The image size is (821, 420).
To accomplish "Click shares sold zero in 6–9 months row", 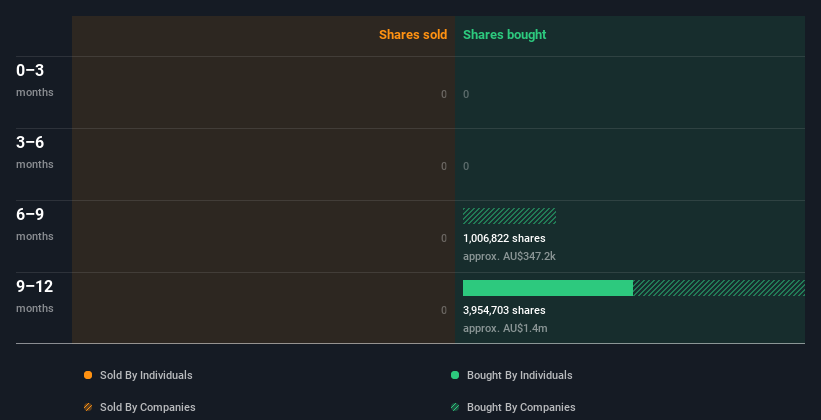I will [x=444, y=238].
